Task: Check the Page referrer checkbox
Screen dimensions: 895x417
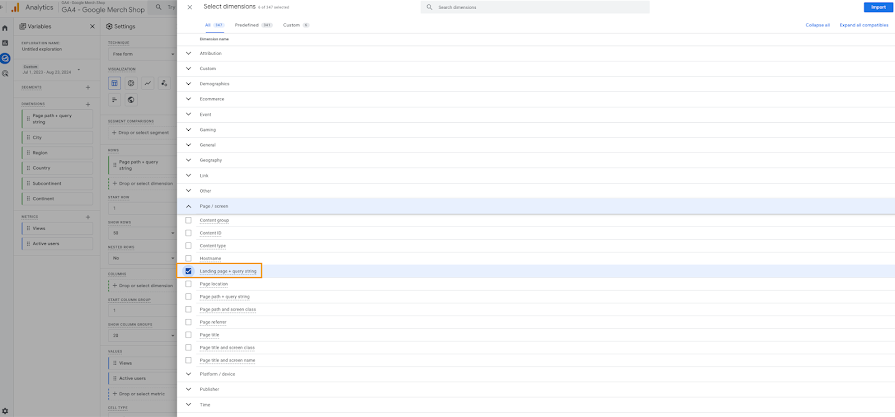Action: tap(188, 322)
